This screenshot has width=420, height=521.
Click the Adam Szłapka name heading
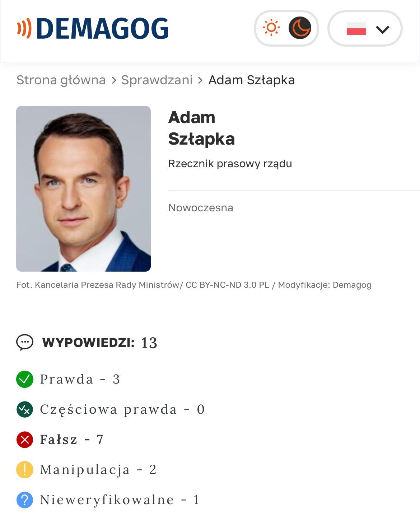click(201, 128)
